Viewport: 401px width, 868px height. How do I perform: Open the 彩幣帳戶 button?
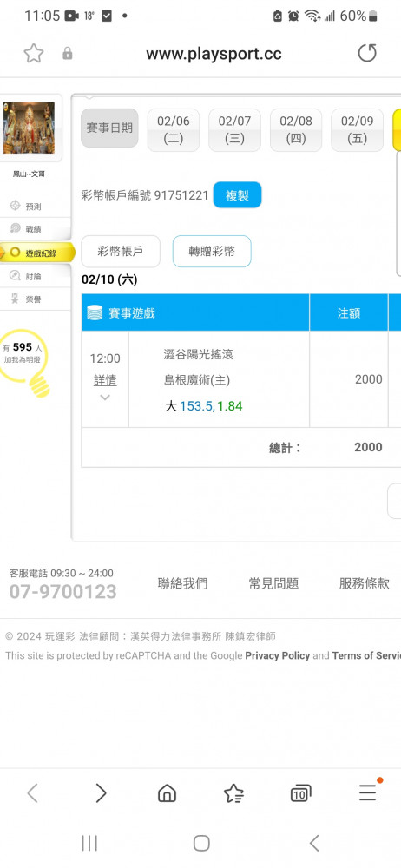[120, 252]
